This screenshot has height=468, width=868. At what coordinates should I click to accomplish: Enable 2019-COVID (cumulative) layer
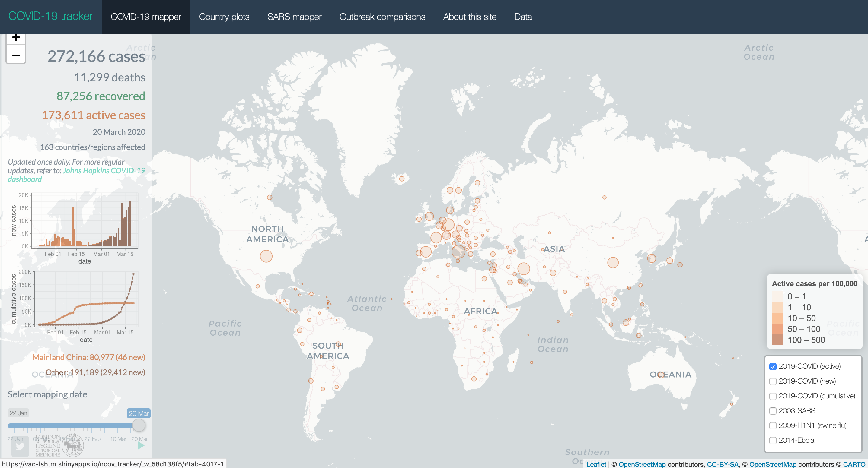pyautogui.click(x=773, y=396)
